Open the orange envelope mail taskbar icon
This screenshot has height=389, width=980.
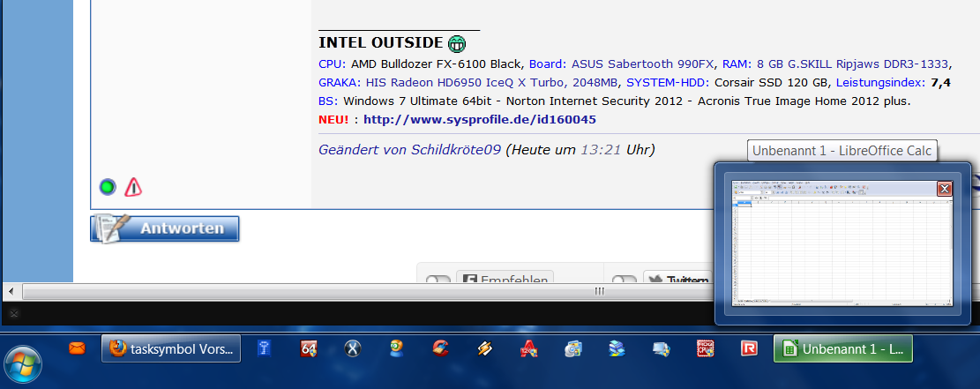(77, 349)
